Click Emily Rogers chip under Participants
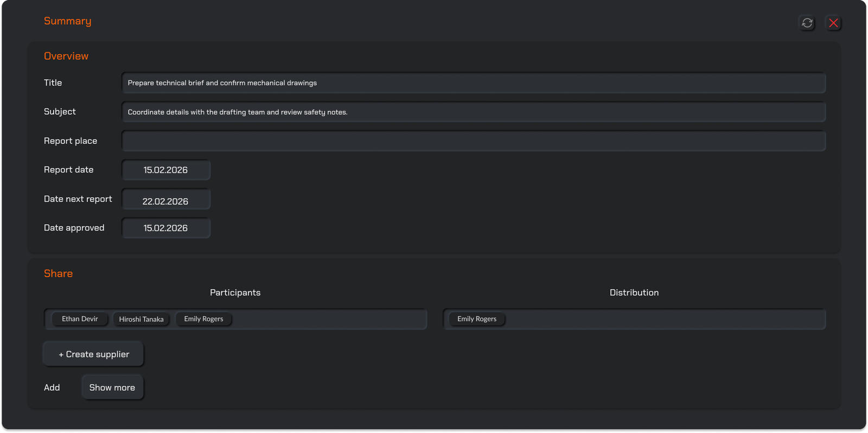The image size is (868, 433). click(x=203, y=319)
